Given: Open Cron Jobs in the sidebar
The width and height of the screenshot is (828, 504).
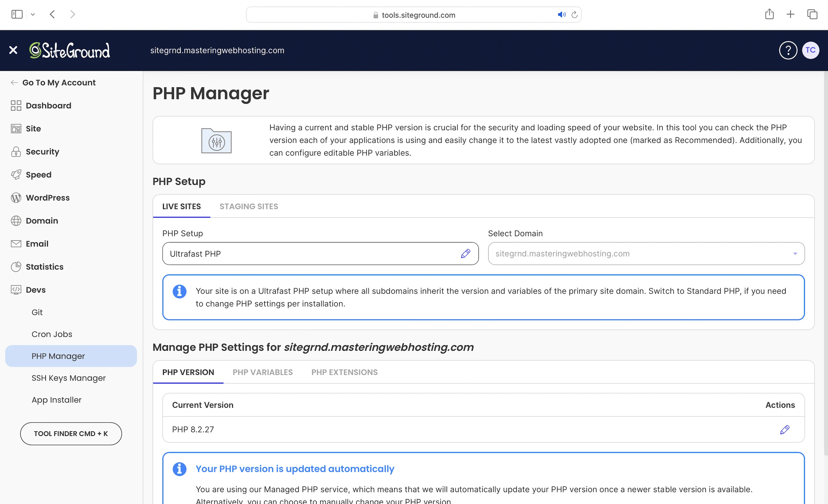Looking at the screenshot, I should click(52, 334).
